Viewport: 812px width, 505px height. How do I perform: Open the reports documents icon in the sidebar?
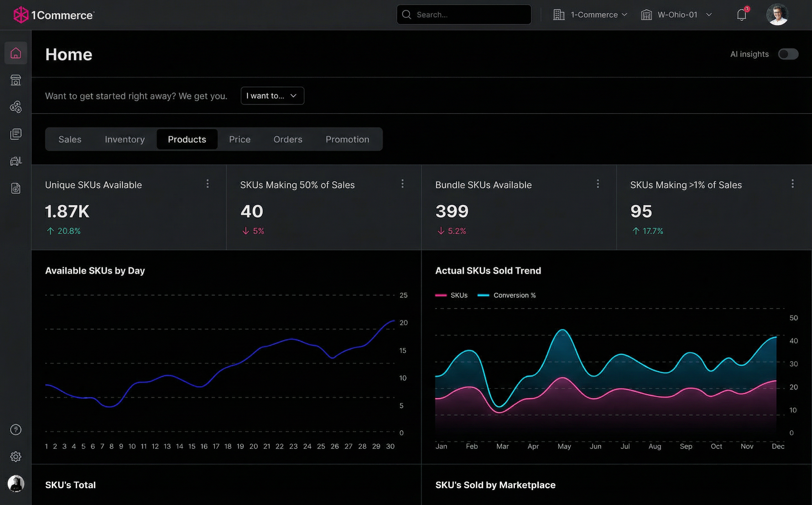click(16, 134)
